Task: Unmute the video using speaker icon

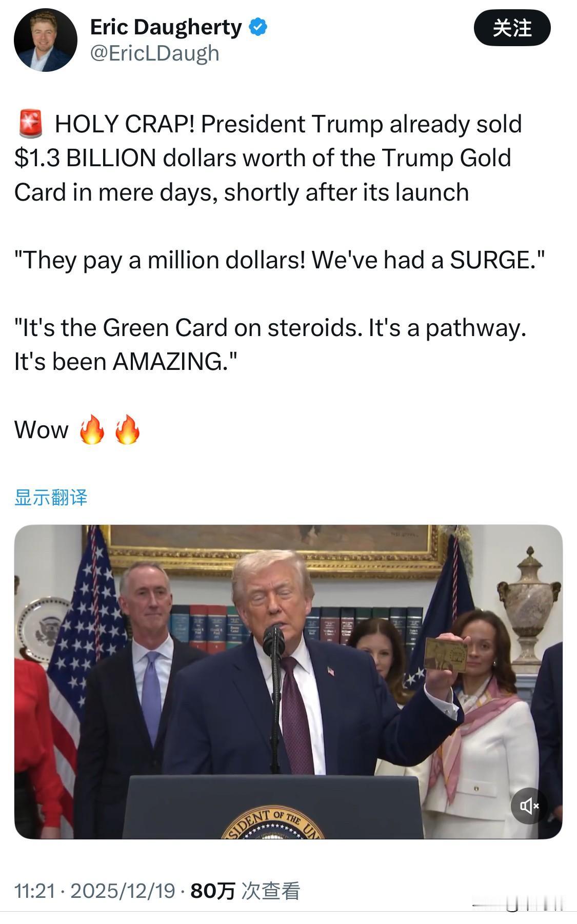Action: [529, 806]
